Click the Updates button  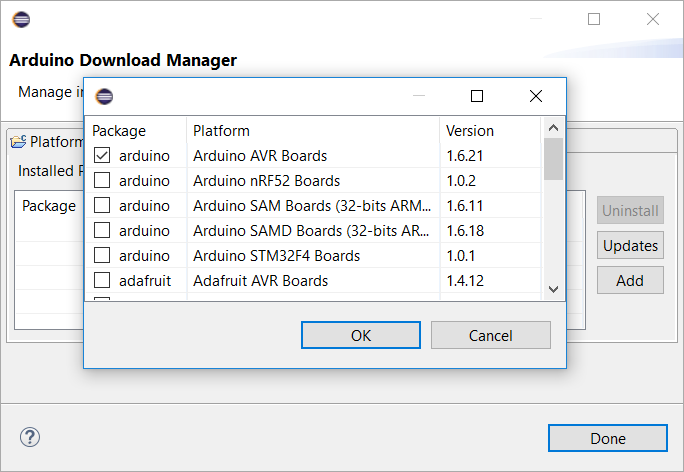coord(630,245)
